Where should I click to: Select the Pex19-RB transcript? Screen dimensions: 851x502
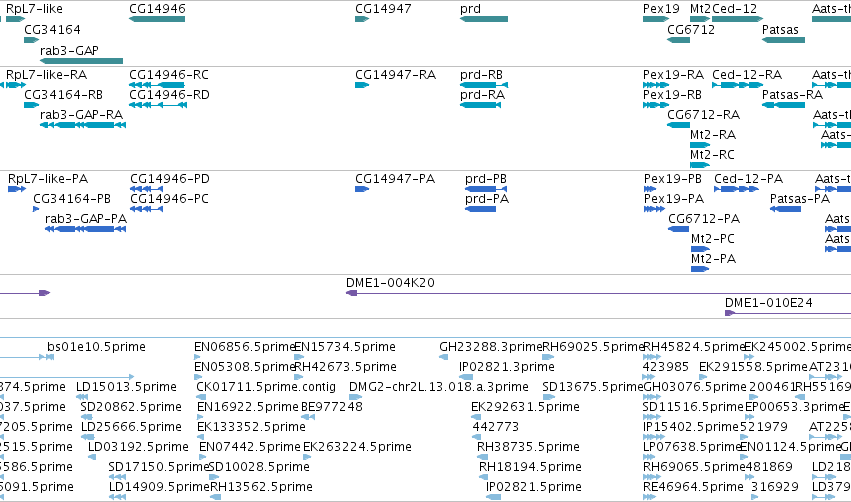pos(656,105)
